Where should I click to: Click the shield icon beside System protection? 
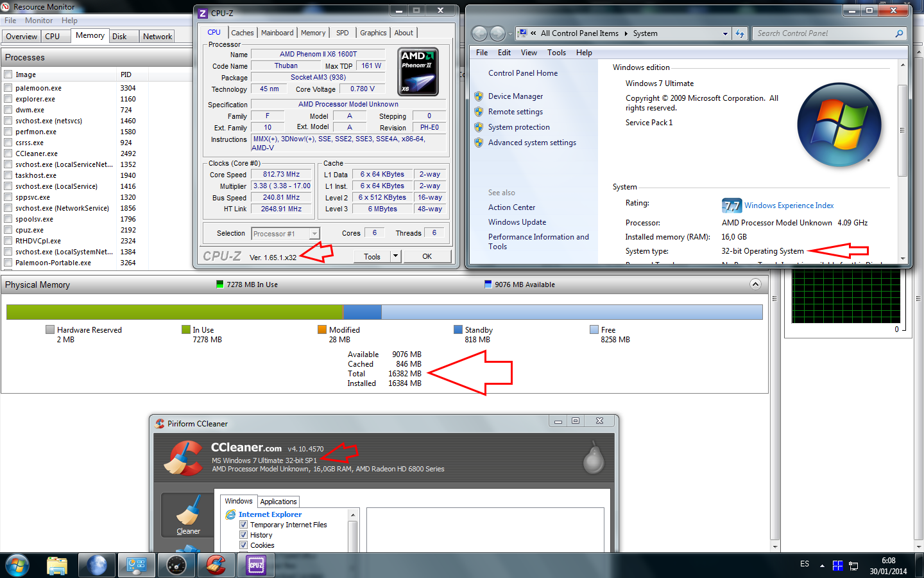[479, 127]
